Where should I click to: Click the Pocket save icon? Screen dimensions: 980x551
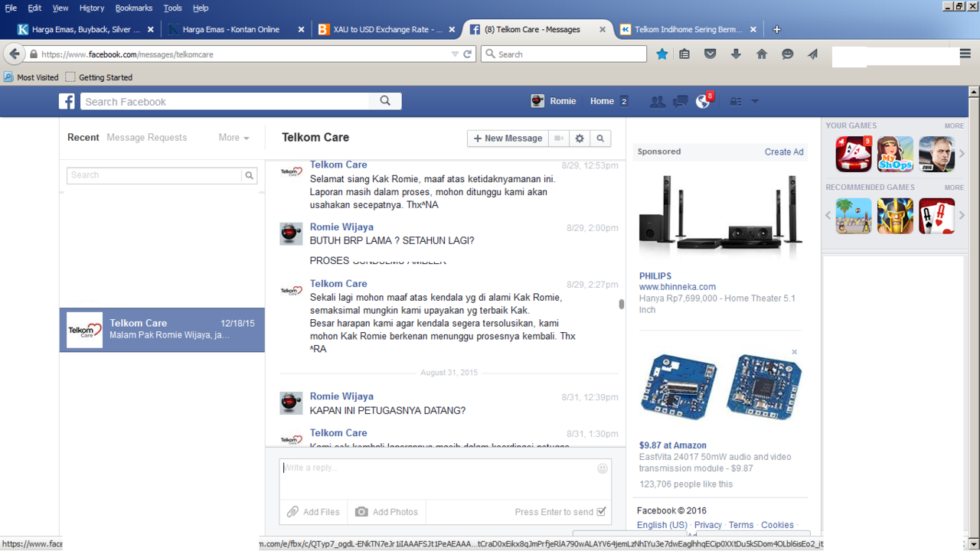[x=710, y=54]
